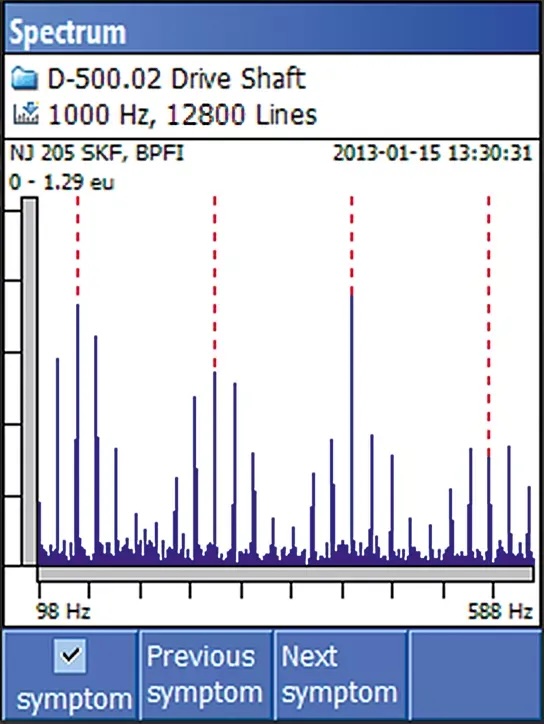
Task: Click the 98 Hz axis start label
Action: [63, 611]
